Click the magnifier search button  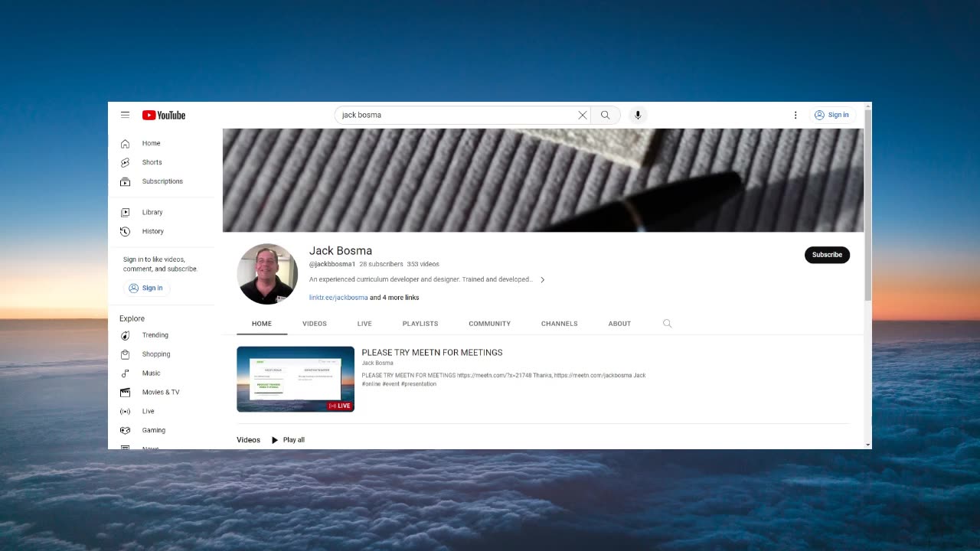pos(606,115)
